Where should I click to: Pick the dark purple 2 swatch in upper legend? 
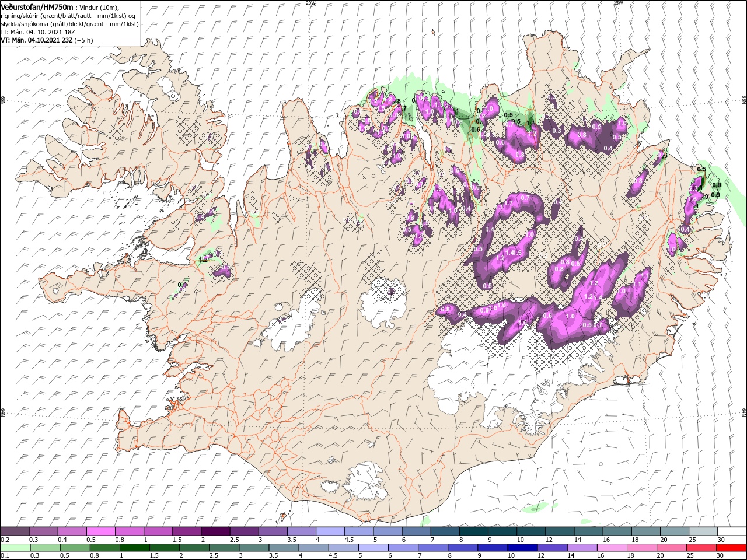215,531
